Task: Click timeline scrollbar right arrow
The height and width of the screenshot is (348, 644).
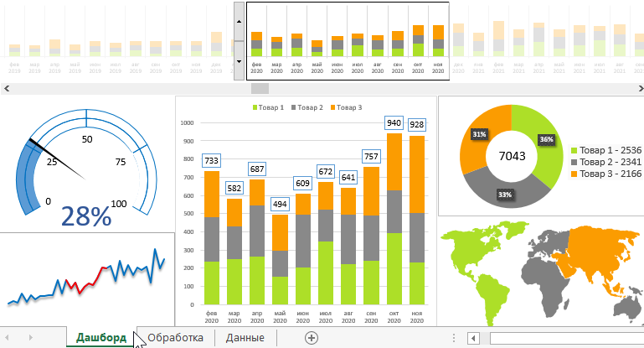Action: pyautogui.click(x=639, y=88)
